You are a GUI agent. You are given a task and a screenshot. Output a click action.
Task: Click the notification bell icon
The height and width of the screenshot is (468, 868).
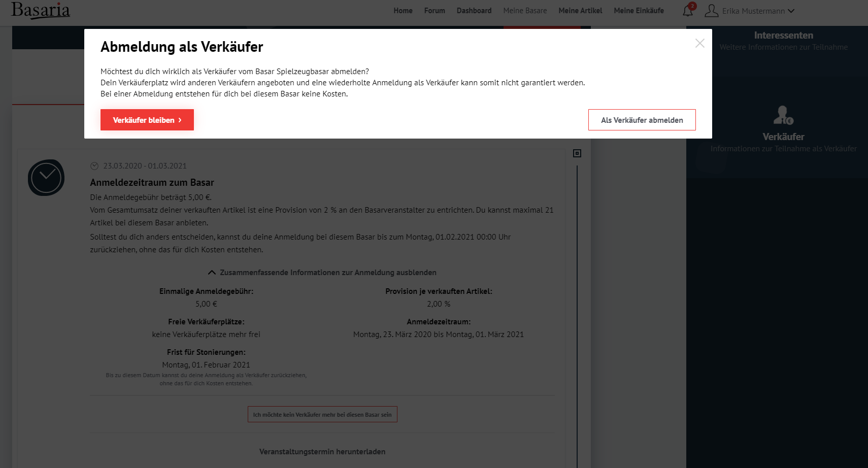coord(688,11)
